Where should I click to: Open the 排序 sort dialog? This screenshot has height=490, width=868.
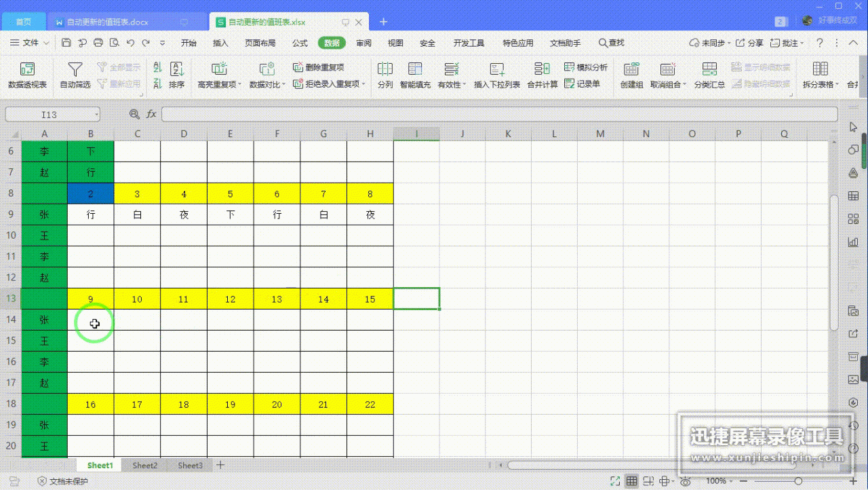176,75
